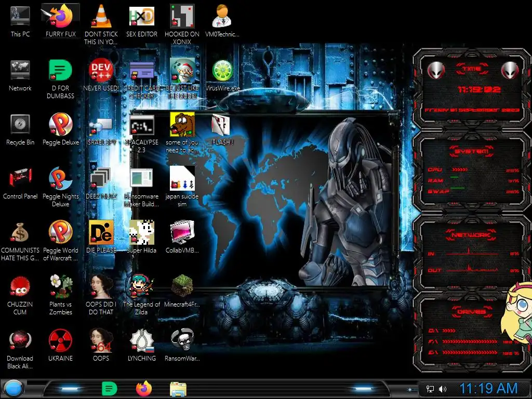Open the VLC cone shortcut icon
The height and width of the screenshot is (399, 532).
(101, 16)
